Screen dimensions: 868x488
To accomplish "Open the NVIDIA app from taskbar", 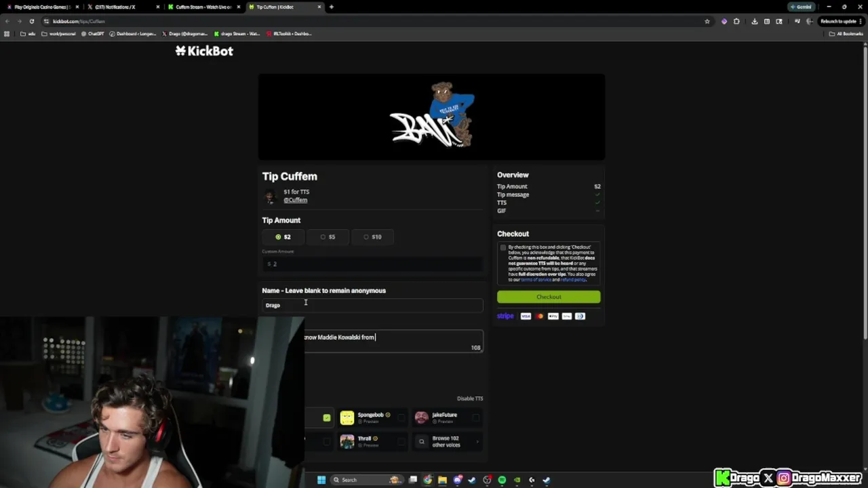I will point(517,480).
